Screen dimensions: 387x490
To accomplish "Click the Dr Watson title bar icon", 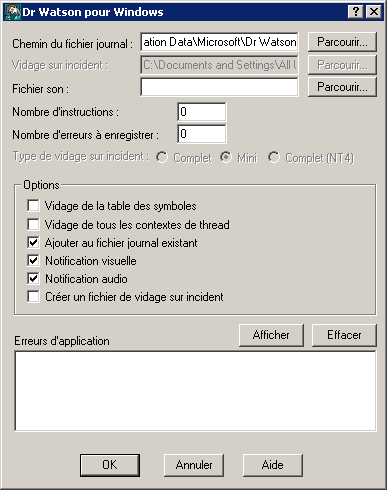I will tap(13, 12).
